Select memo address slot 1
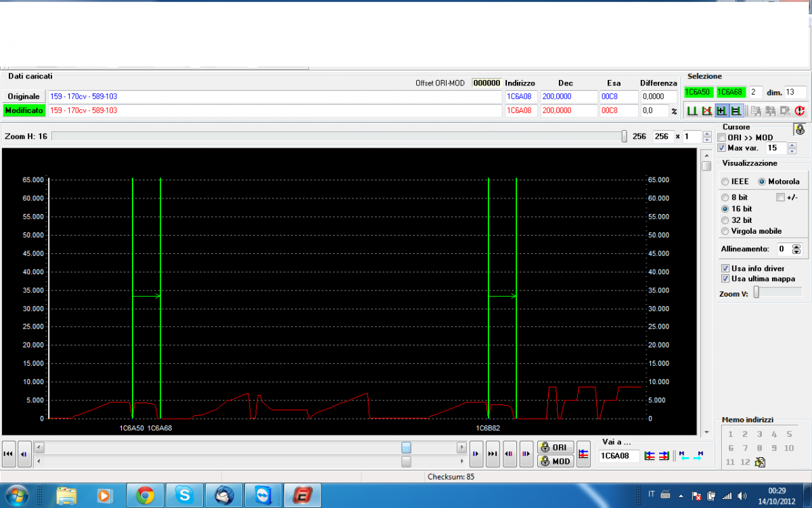This screenshot has height=508, width=812. tap(730, 434)
